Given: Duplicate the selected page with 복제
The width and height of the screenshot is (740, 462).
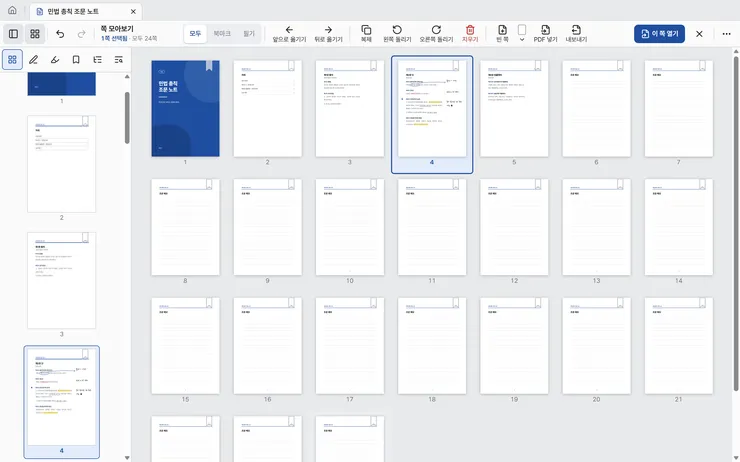Looking at the screenshot, I should (366, 34).
